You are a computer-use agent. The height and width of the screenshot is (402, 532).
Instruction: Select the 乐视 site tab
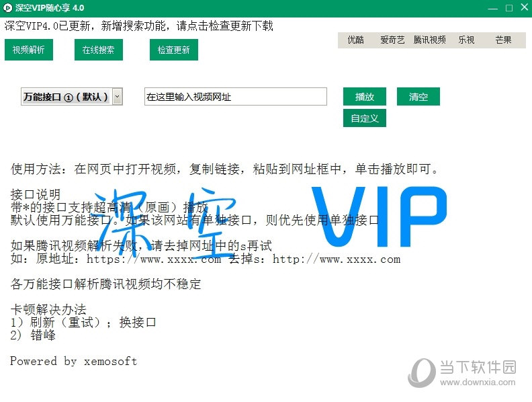pyautogui.click(x=467, y=40)
